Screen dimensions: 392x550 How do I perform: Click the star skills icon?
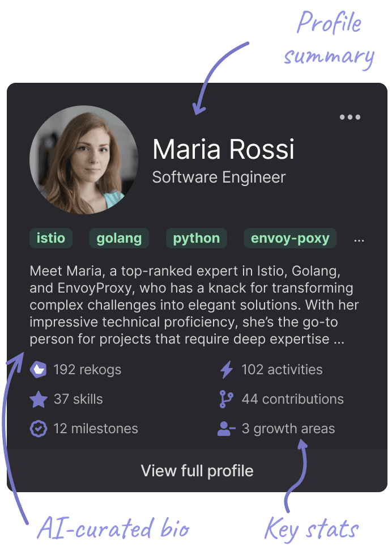[38, 399]
